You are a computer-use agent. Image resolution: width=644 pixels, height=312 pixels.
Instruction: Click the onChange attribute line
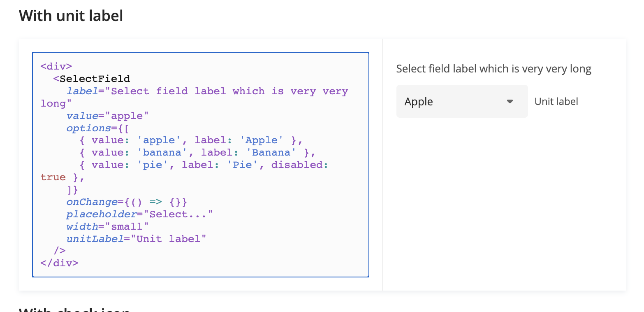[127, 202]
